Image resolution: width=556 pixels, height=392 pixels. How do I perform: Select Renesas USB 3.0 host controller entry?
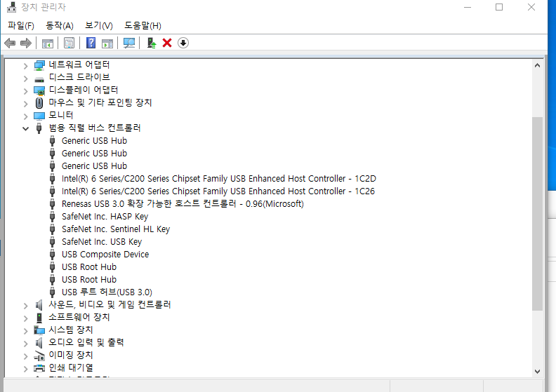[183, 204]
